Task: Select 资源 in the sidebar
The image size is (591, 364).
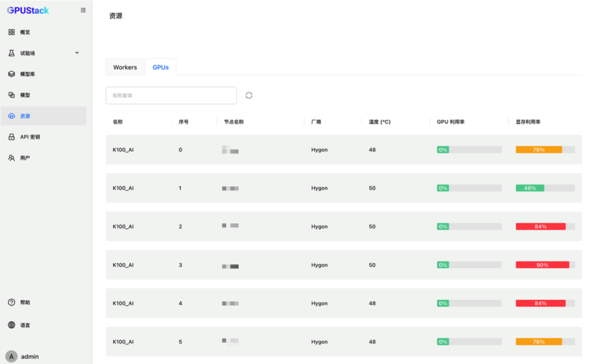Action: click(25, 116)
